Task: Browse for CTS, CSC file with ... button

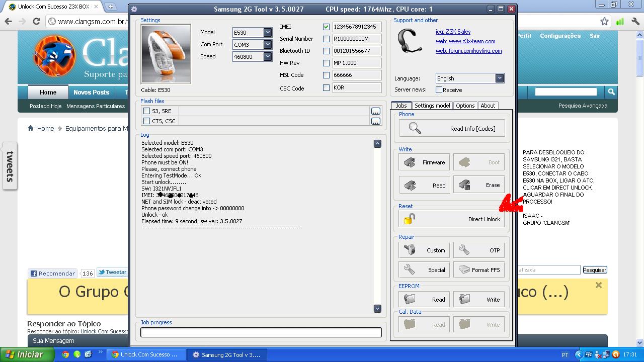Action: coord(376,121)
